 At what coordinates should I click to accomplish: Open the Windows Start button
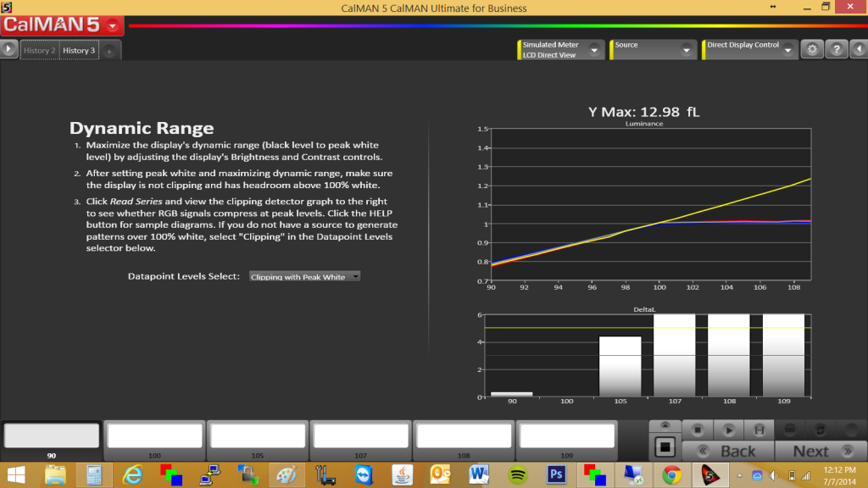[16, 475]
